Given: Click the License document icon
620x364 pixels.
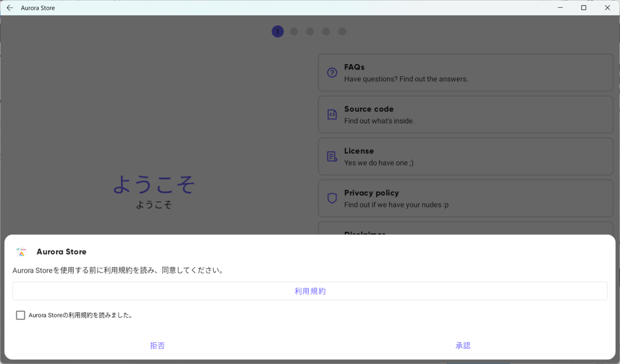Looking at the screenshot, I should point(332,156).
